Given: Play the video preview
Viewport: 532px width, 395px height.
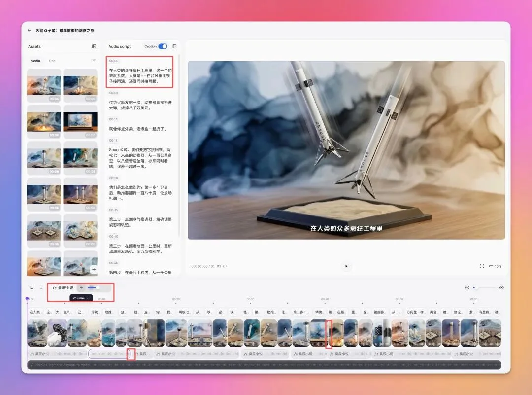Looking at the screenshot, I should [346, 266].
